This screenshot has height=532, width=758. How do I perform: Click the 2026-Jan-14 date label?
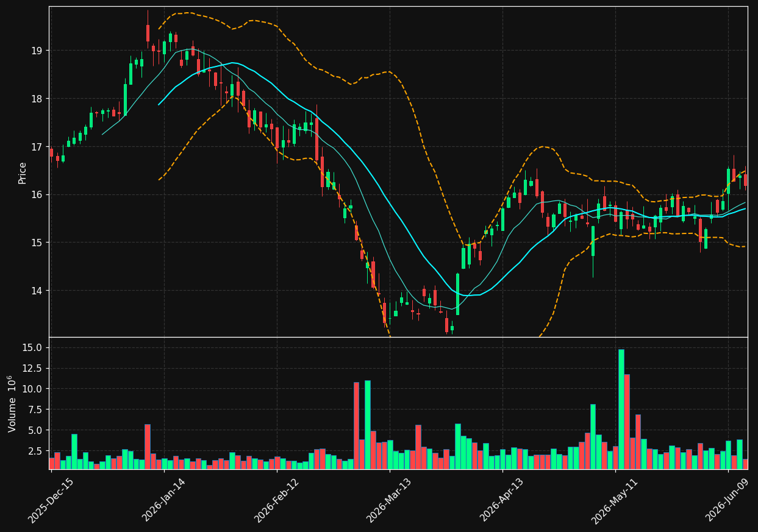tap(162, 500)
